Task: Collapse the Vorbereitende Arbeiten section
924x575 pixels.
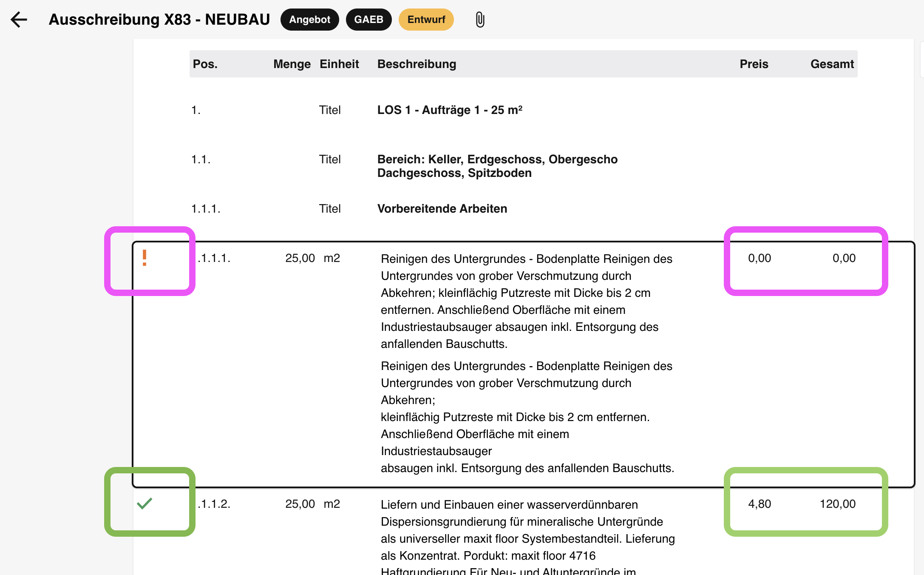Action: (x=442, y=208)
